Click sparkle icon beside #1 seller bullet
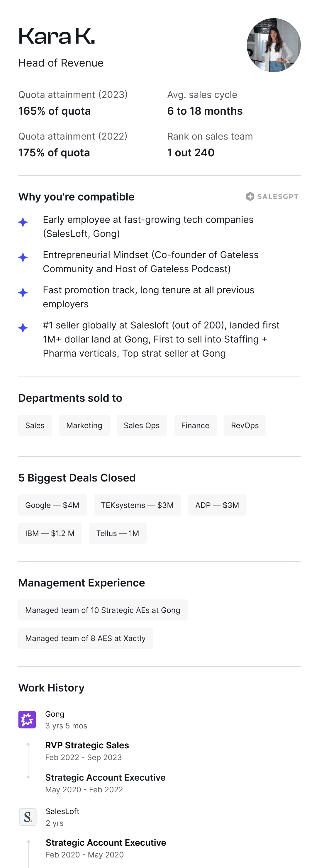This screenshot has width=319, height=868. click(23, 328)
